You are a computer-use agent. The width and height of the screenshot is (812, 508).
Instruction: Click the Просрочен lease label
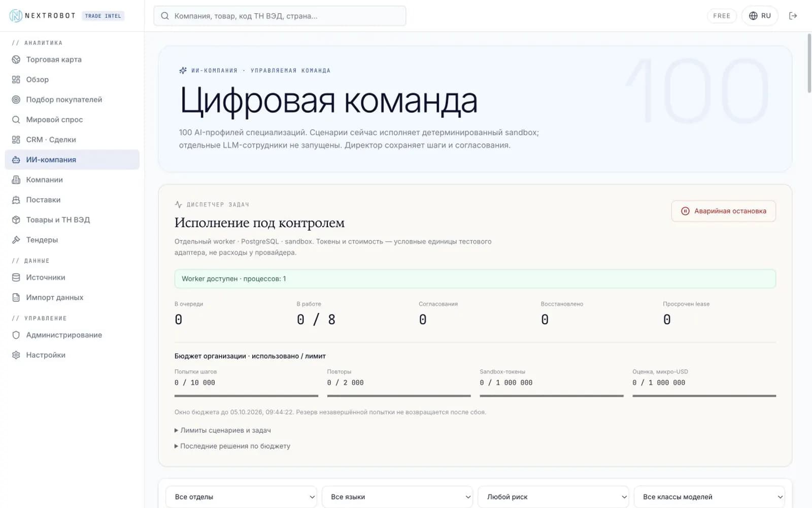click(x=686, y=304)
